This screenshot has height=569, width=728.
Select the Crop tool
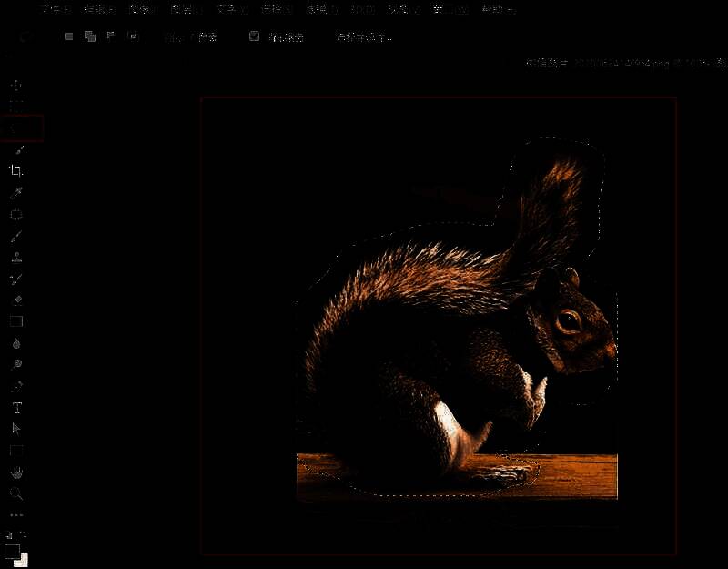[15, 170]
